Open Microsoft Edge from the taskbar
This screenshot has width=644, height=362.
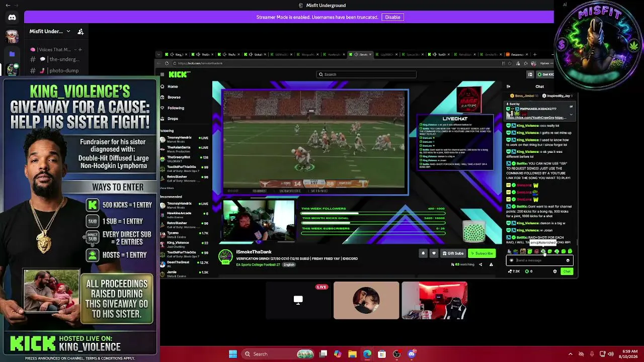pos(367,354)
